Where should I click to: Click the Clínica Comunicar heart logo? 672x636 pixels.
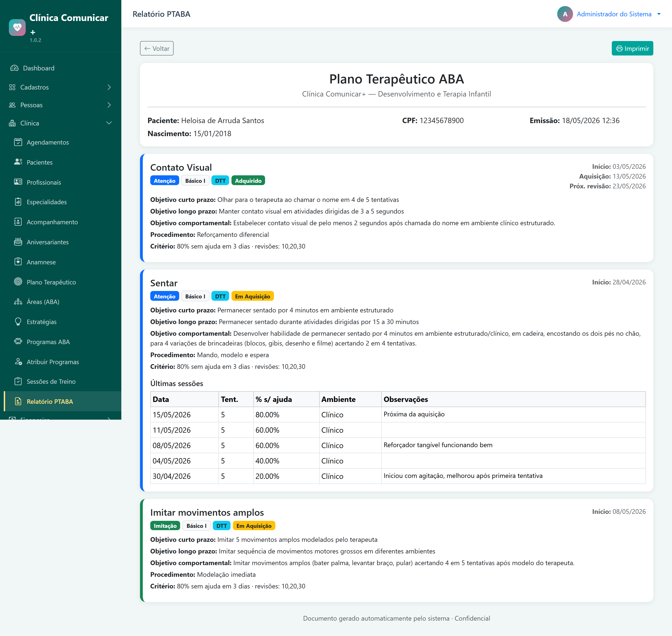click(17, 28)
